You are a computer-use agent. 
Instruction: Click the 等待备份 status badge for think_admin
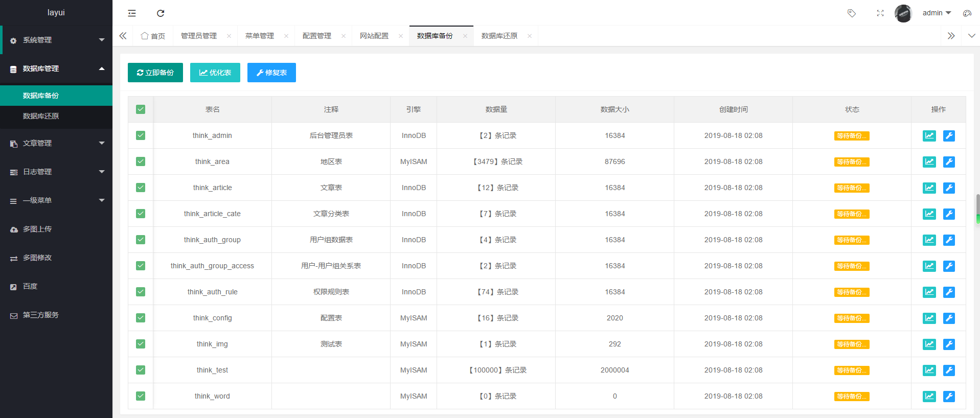pos(852,136)
